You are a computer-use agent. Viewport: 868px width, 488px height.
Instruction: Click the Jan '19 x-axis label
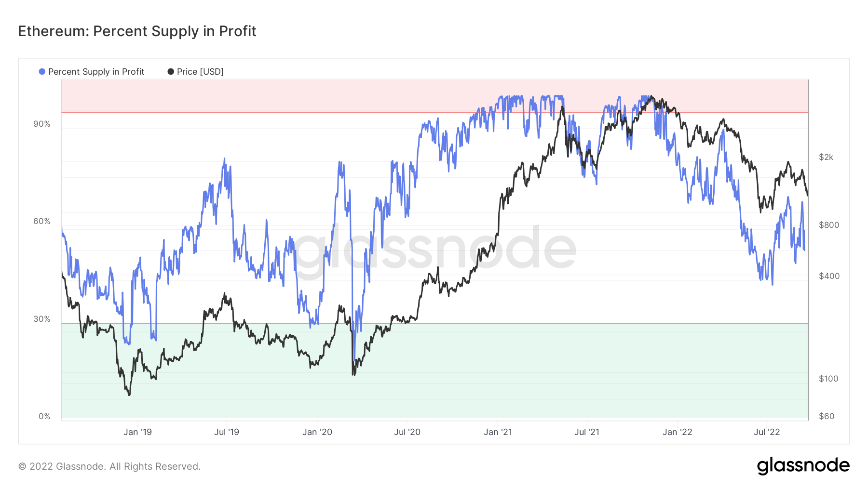click(137, 432)
